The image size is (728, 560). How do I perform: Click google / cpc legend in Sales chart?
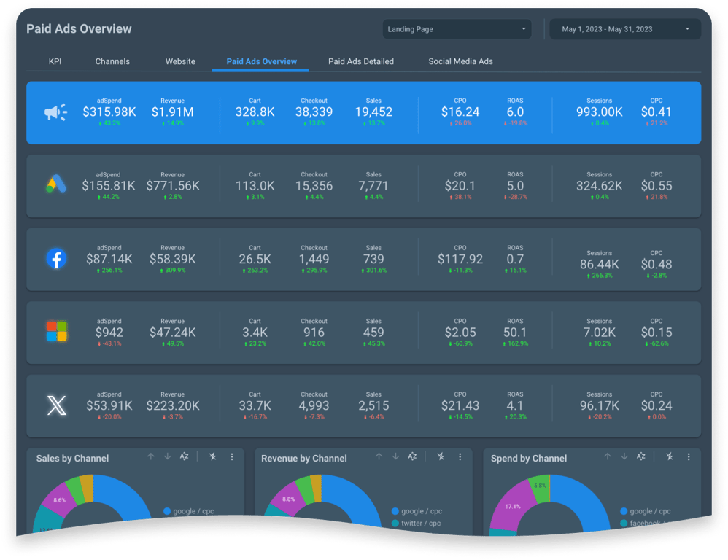pyautogui.click(x=188, y=511)
